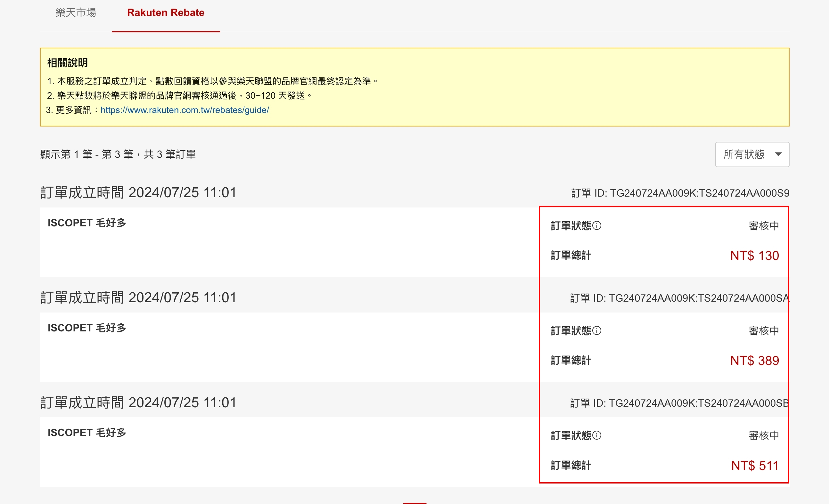This screenshot has width=829, height=504.
Task: Click 審核中 status of the NT$ 511 order
Action: pyautogui.click(x=764, y=436)
